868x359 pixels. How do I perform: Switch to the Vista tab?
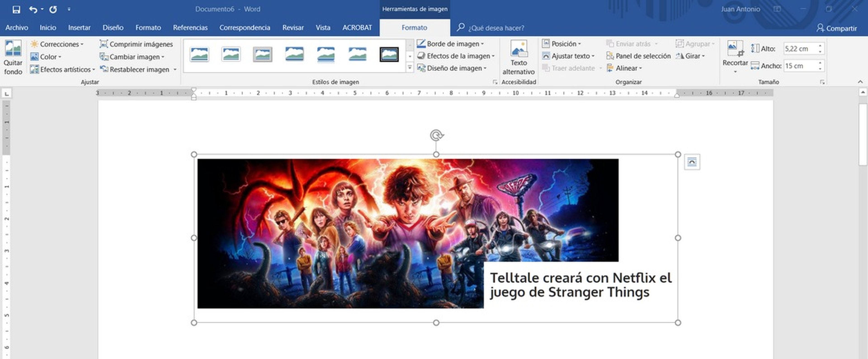click(323, 28)
